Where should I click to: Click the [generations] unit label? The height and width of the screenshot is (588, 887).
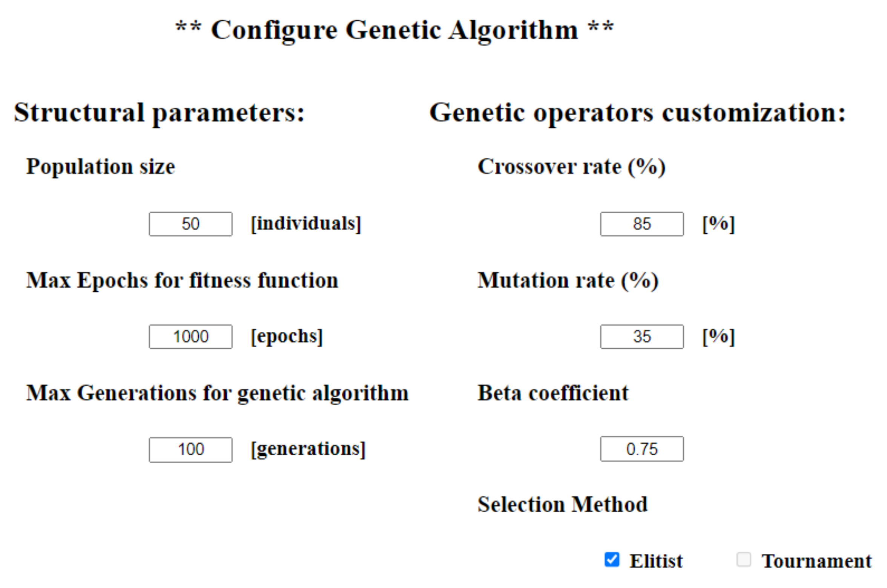tap(308, 449)
